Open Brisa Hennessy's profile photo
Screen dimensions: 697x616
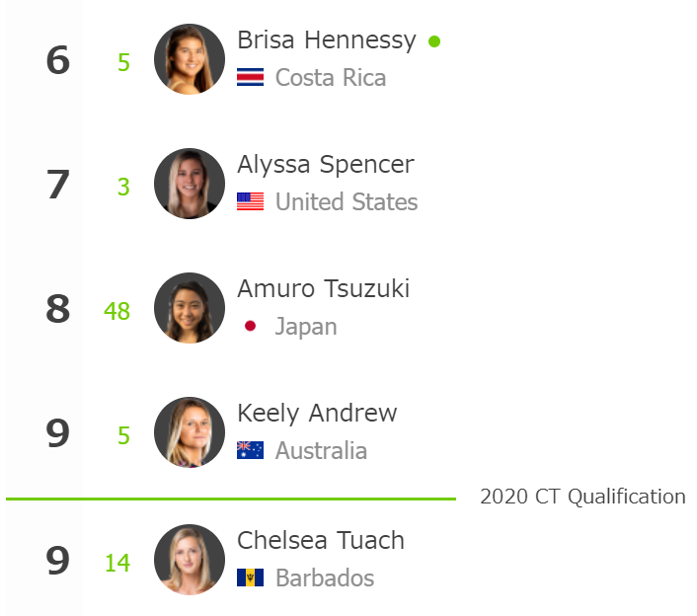point(190,59)
